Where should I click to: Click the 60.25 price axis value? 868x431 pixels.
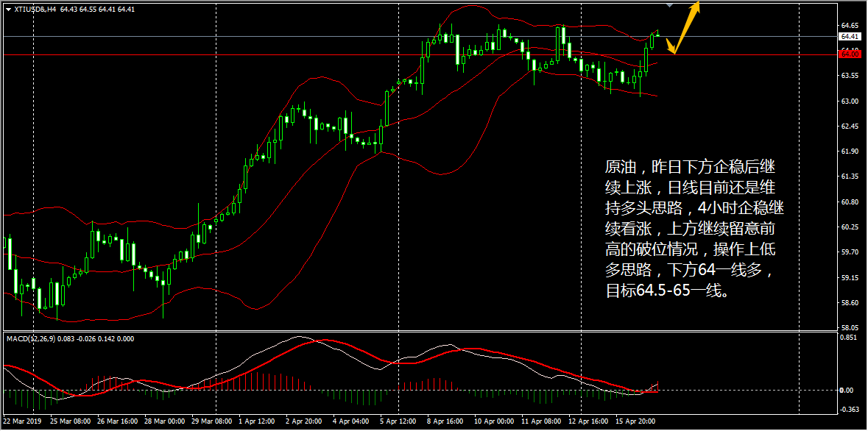(849, 227)
